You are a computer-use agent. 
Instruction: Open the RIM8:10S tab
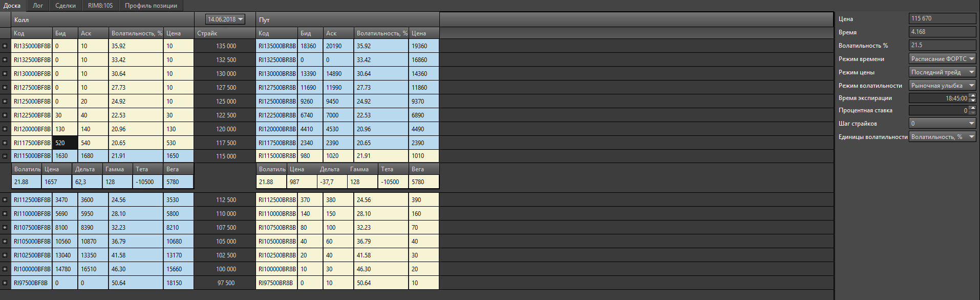(x=100, y=6)
